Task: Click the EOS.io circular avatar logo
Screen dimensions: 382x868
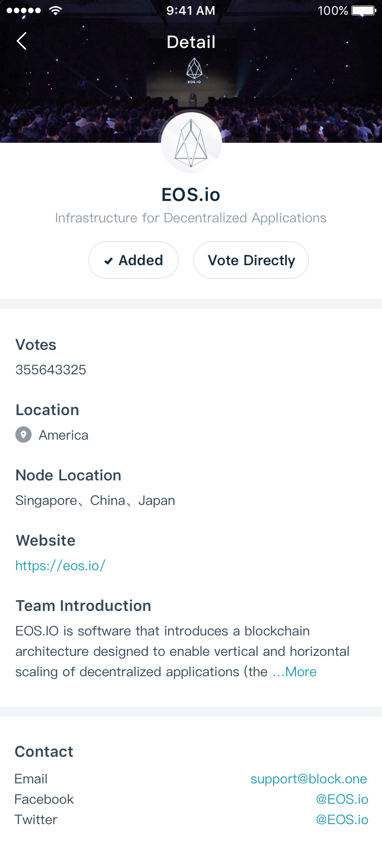Action: (x=191, y=143)
